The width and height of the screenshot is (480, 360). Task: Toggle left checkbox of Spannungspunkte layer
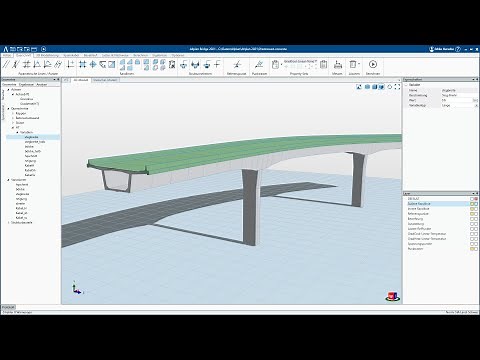coord(472,244)
